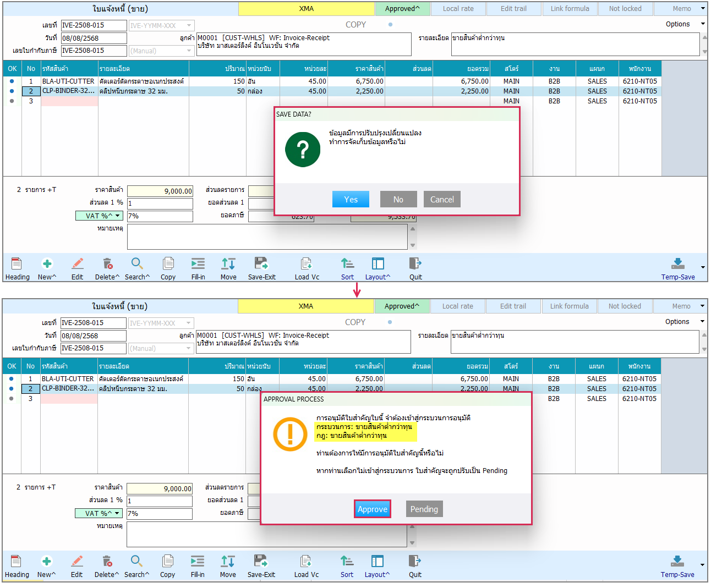Toggle the OK dot for row 3 in bottom grid

12,398
